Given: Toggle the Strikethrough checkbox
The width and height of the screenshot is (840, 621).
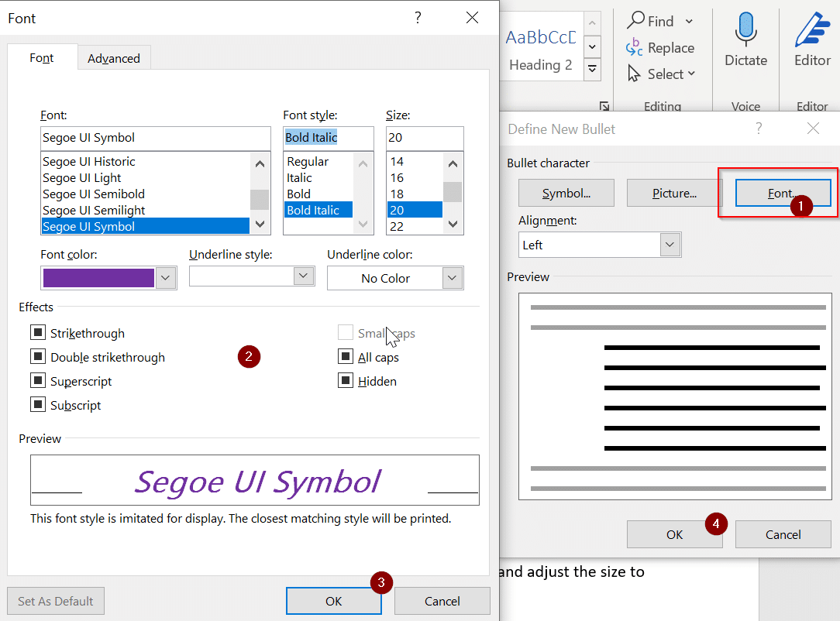Looking at the screenshot, I should (37, 333).
